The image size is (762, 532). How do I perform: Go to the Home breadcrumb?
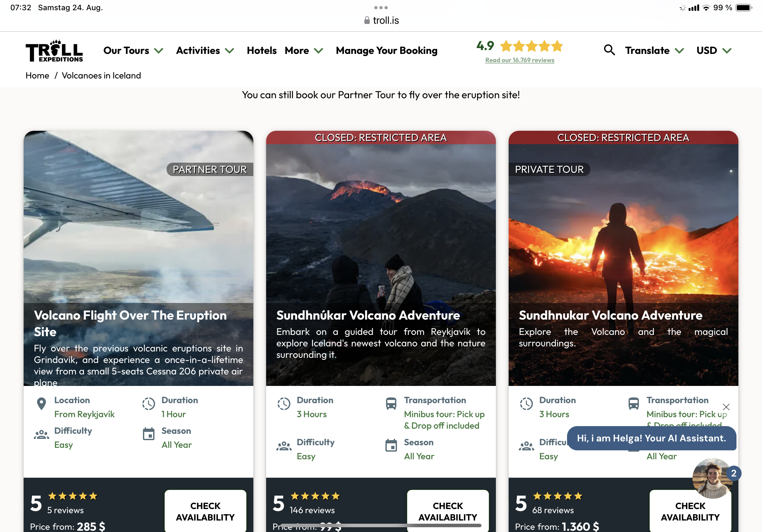[38, 76]
